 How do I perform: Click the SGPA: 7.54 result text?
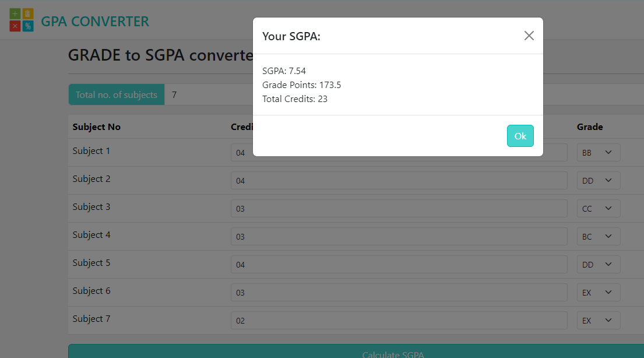click(x=284, y=71)
